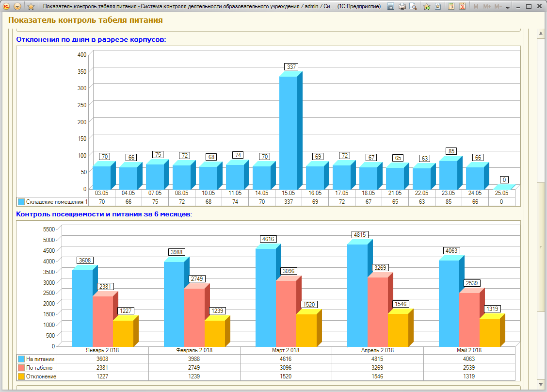Click the red По табелю legend swatch
The width and height of the screenshot is (547, 392).
(21, 368)
